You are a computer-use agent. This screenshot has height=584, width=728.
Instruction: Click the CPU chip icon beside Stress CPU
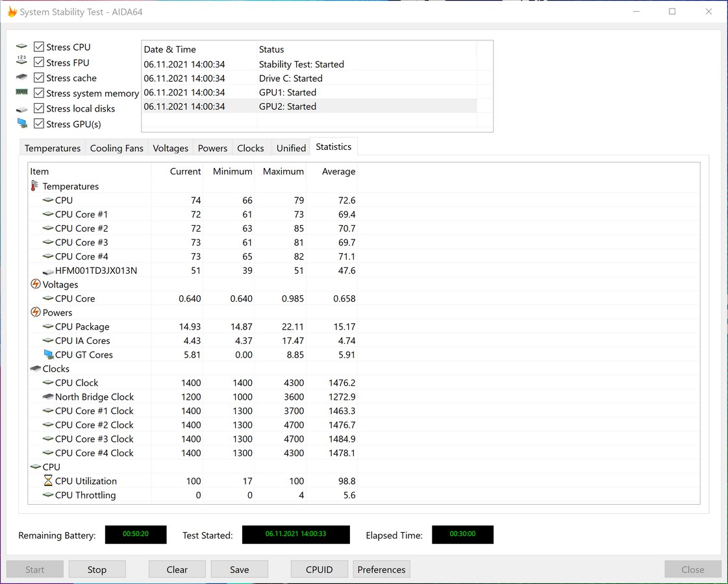(x=22, y=46)
